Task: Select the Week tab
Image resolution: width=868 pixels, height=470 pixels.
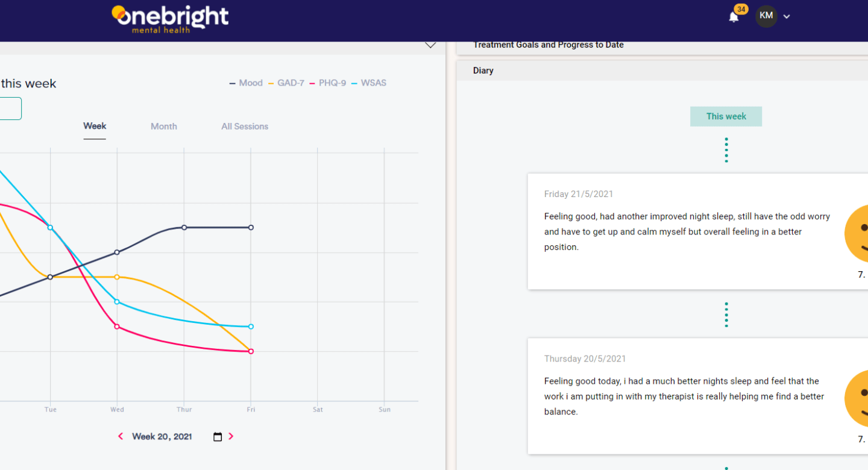Action: click(95, 126)
